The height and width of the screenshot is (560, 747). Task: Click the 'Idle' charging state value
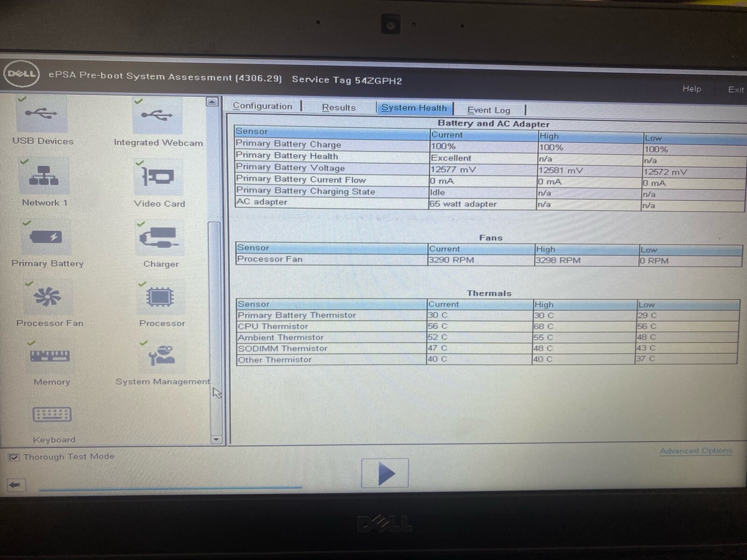437,192
